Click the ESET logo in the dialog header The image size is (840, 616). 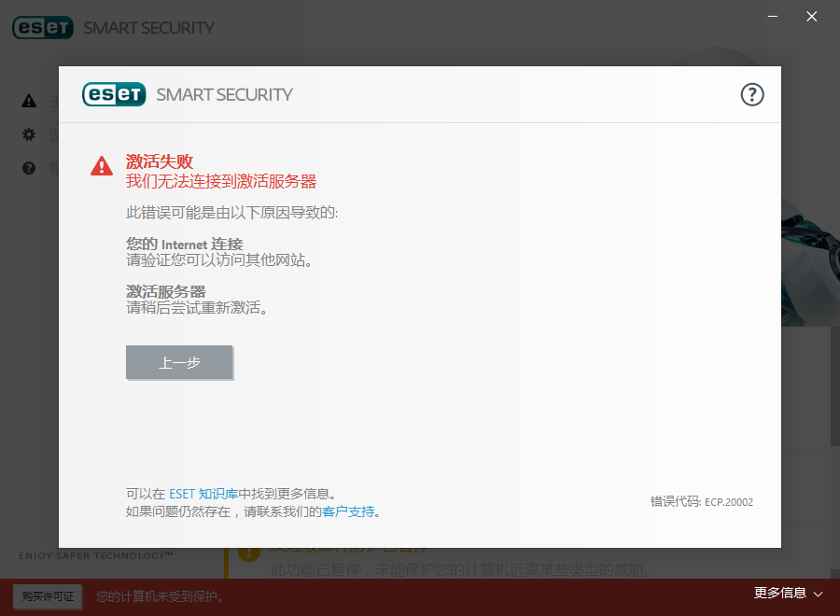114,94
